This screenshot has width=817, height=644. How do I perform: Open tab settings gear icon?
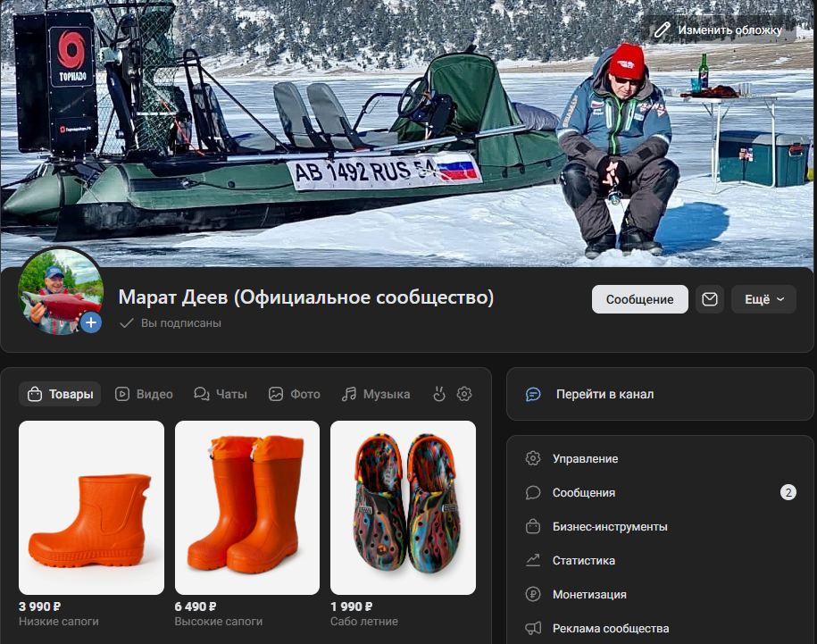pyautogui.click(x=464, y=394)
